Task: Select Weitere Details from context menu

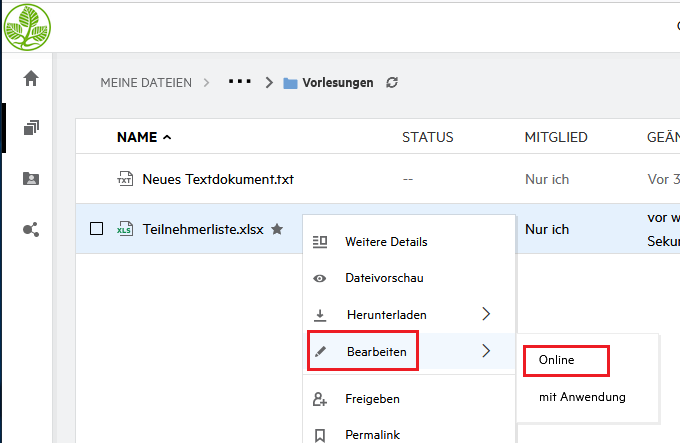Action: click(385, 242)
